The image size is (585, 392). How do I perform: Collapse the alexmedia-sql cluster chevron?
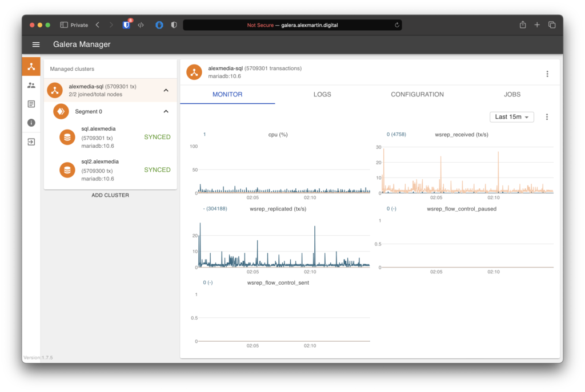click(166, 90)
